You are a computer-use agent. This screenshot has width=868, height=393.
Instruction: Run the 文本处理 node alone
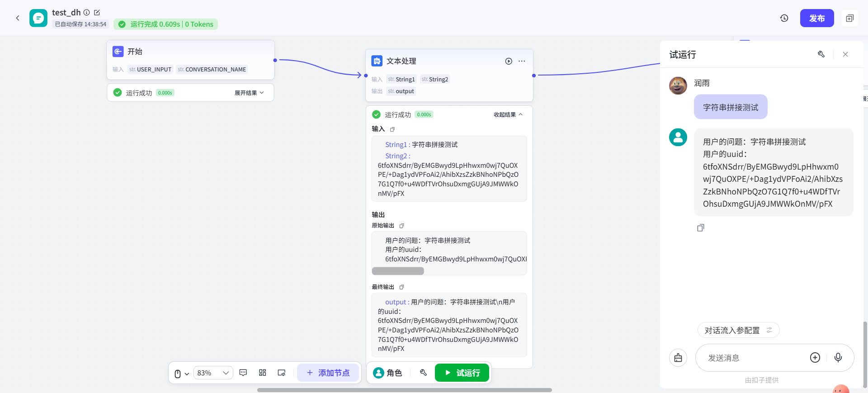[x=509, y=61]
